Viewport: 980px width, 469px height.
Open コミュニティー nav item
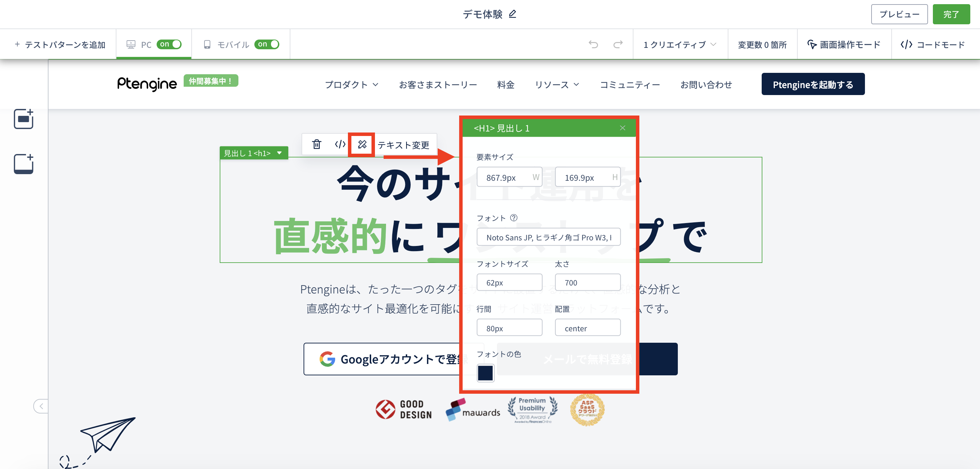point(630,85)
